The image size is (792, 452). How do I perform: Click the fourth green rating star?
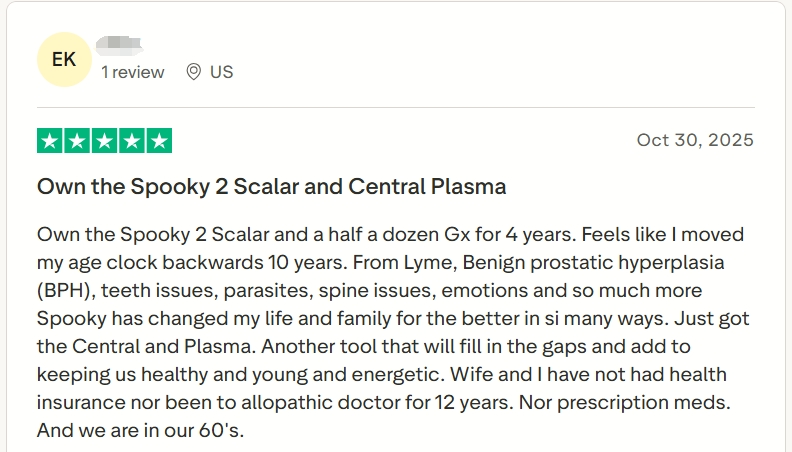click(131, 141)
